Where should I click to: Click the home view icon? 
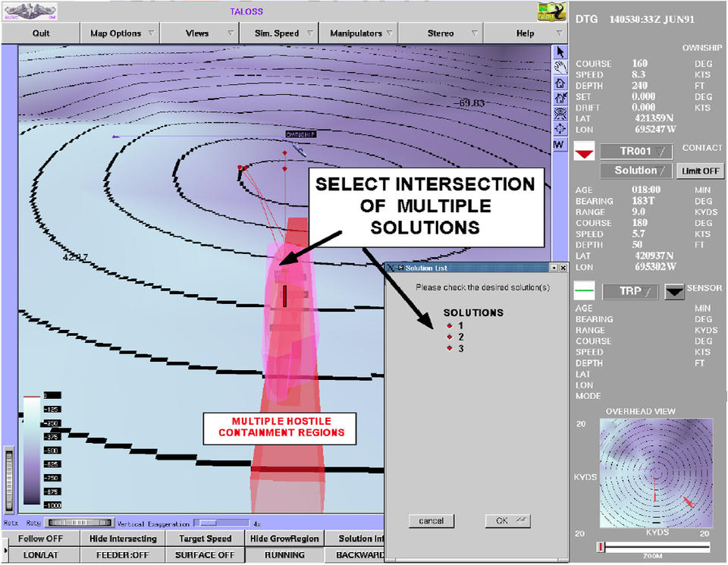[559, 83]
